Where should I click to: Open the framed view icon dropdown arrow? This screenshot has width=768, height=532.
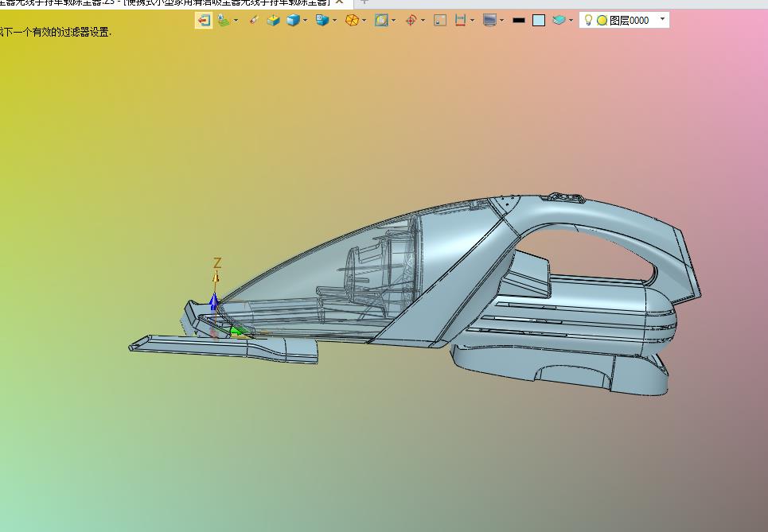tap(393, 20)
